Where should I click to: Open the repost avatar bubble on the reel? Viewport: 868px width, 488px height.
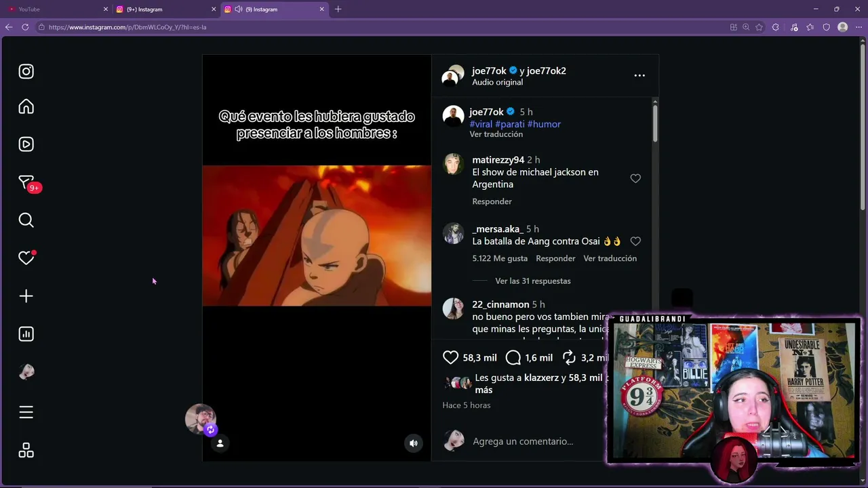201,420
